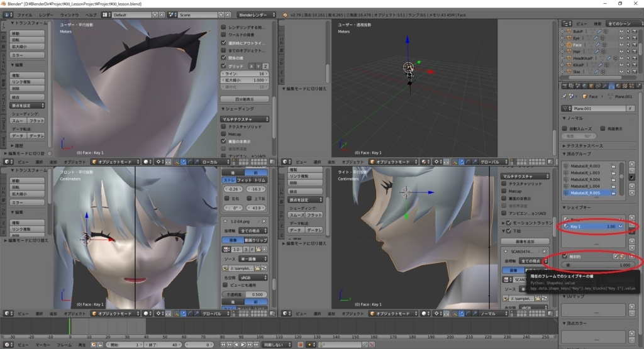The height and width of the screenshot is (349, 644).
Task: Open the Constraints properties tab (chain icon)
Action: (598, 86)
